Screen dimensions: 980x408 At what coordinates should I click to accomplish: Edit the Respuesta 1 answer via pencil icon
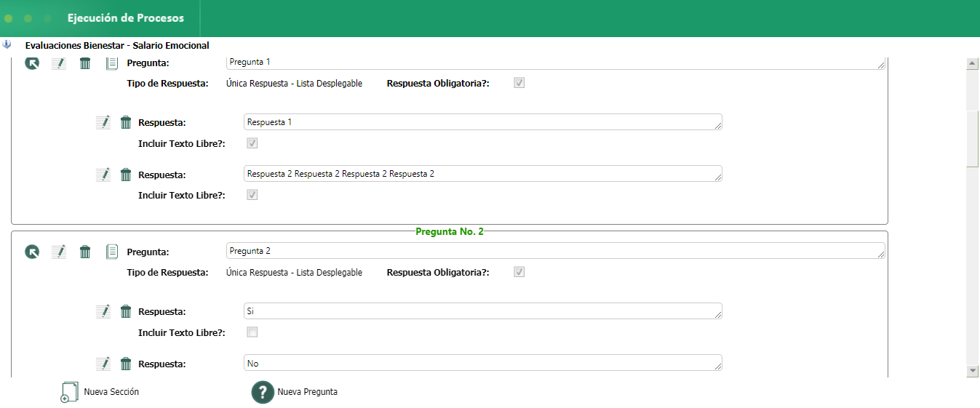[x=103, y=122]
